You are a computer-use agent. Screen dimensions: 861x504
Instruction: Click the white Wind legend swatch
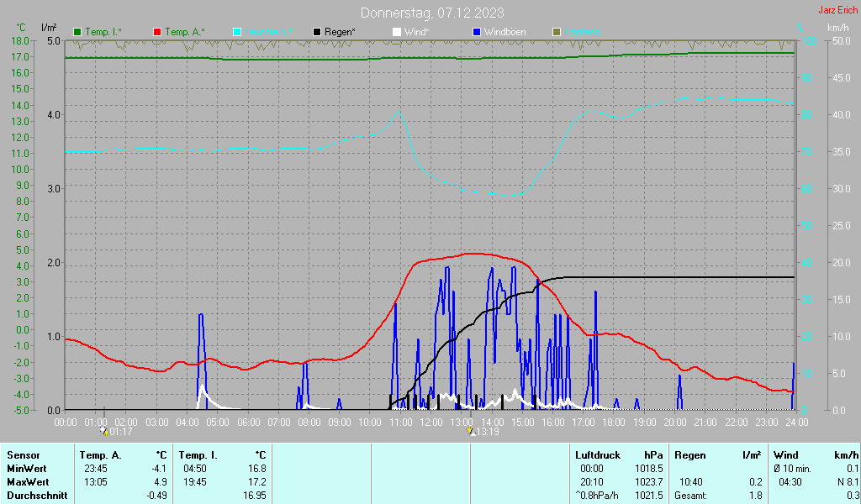[x=397, y=32]
